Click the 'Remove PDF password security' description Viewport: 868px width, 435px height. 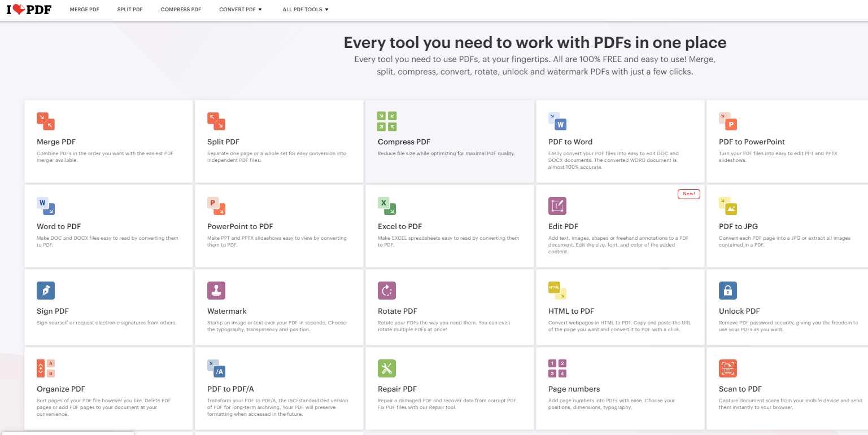pos(788,326)
